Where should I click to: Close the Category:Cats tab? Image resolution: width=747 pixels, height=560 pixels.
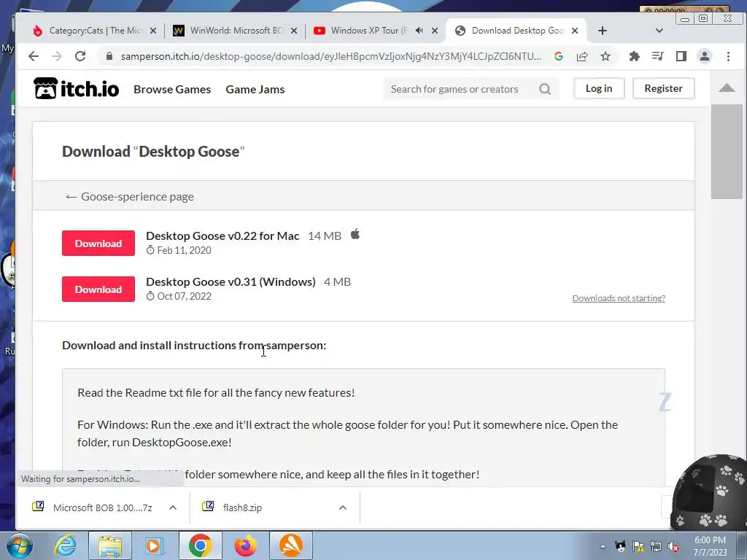coord(153,31)
